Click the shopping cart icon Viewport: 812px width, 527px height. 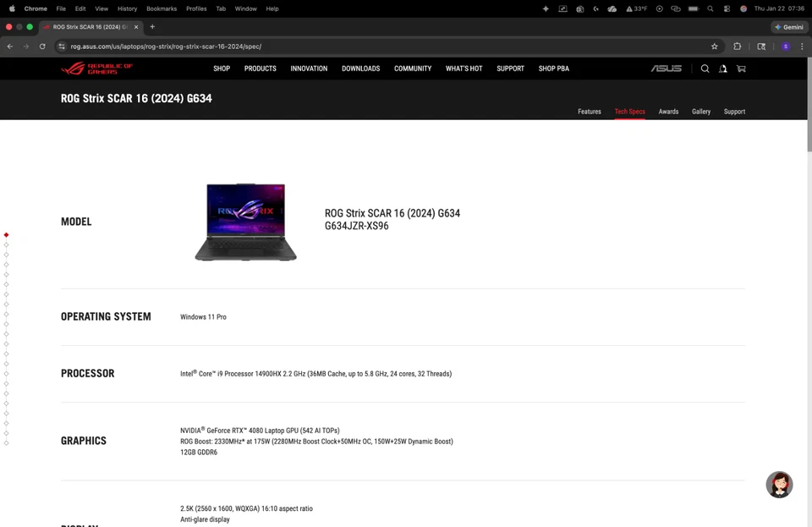coord(740,69)
